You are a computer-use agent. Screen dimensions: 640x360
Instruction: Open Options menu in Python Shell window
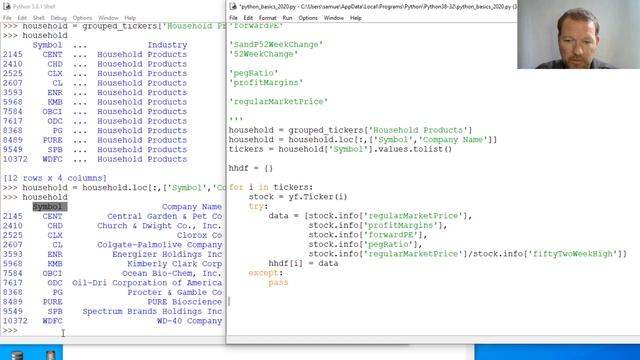pyautogui.click(x=82, y=18)
